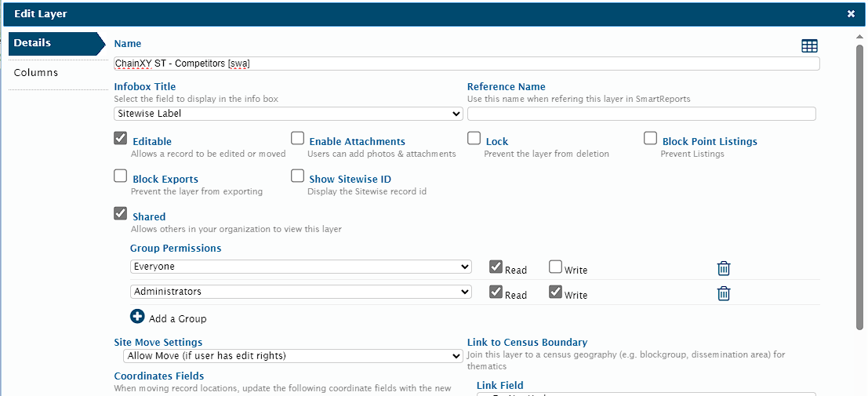Open the Infobox Title dropdown
The image size is (868, 396).
(289, 114)
